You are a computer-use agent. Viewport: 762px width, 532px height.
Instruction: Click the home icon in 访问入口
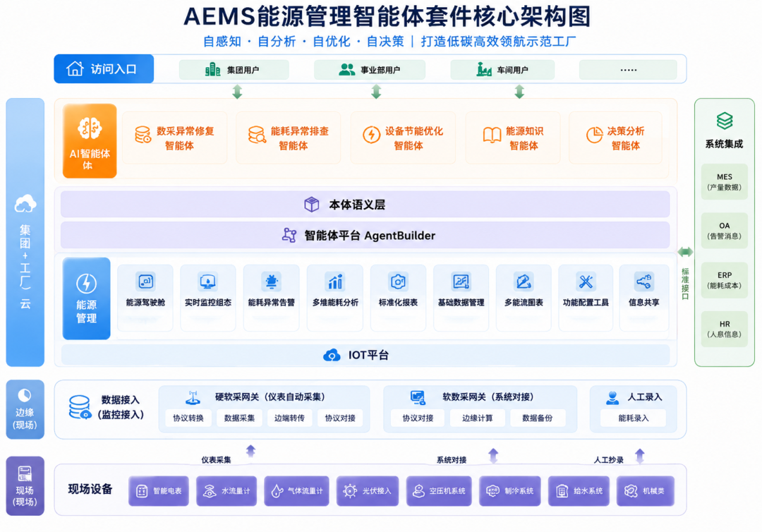pos(75,68)
